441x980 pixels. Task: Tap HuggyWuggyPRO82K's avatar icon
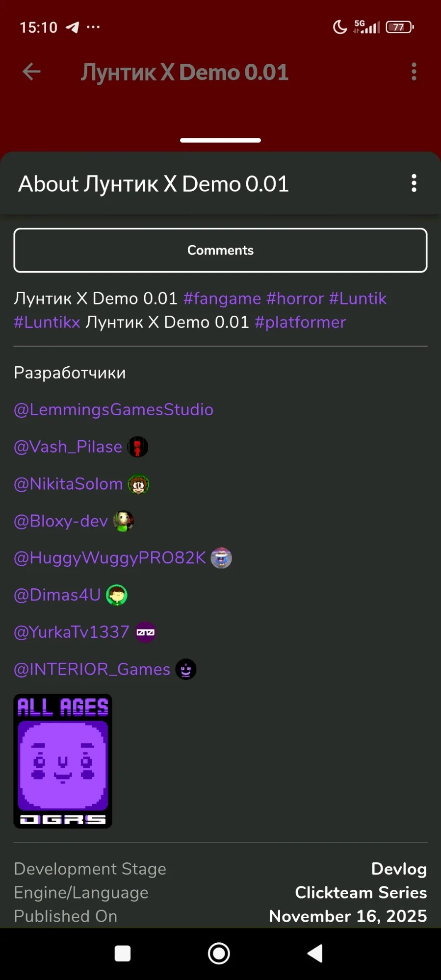(x=221, y=558)
